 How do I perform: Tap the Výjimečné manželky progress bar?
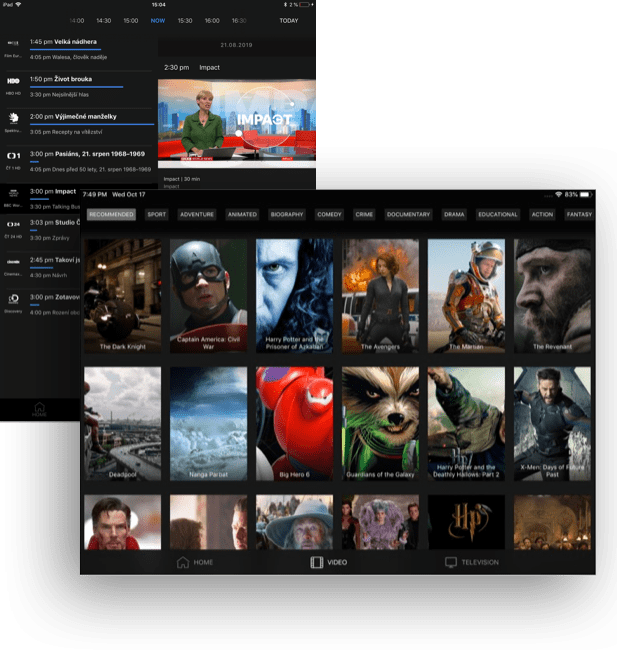point(92,124)
